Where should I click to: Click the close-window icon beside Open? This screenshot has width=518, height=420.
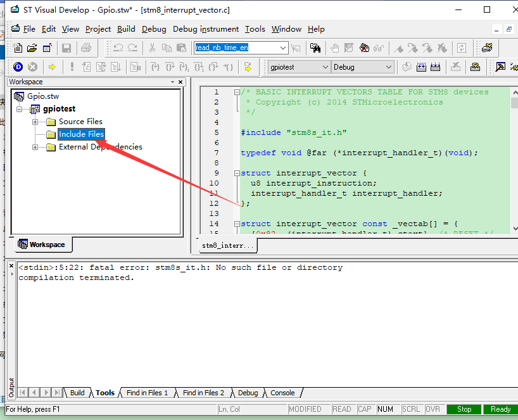47,48
